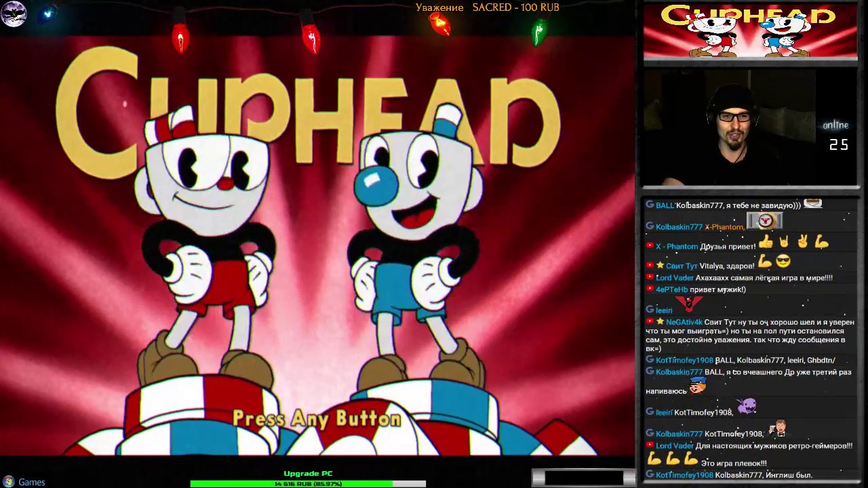Click the 'Уважение SACRED - 100 RUB' donation text

(488, 7)
